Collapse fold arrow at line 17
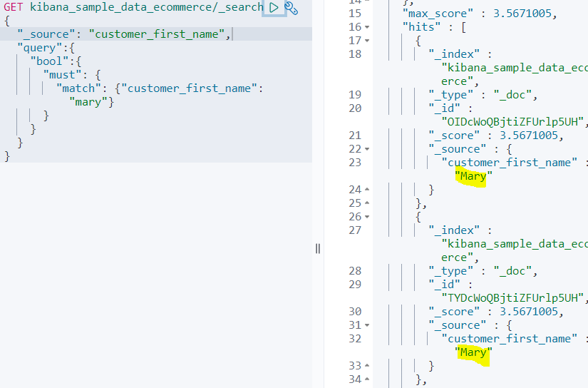The width and height of the screenshot is (588, 388). [367, 41]
